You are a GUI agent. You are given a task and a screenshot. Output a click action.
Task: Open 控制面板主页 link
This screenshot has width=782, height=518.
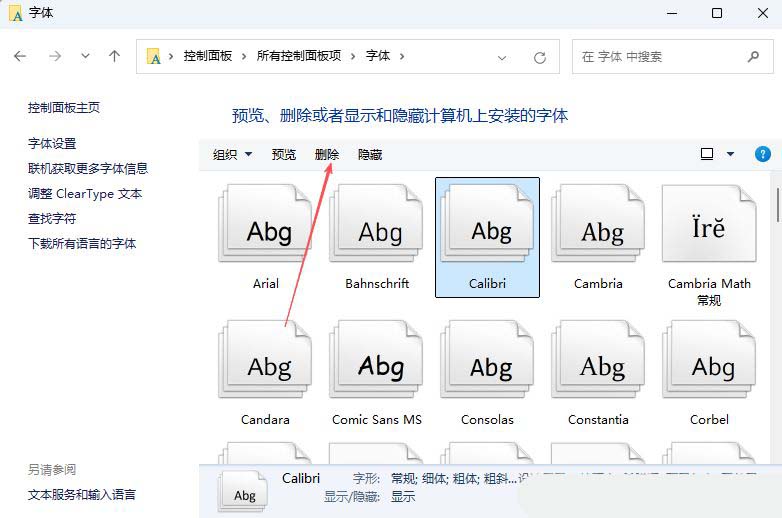pyautogui.click(x=64, y=108)
